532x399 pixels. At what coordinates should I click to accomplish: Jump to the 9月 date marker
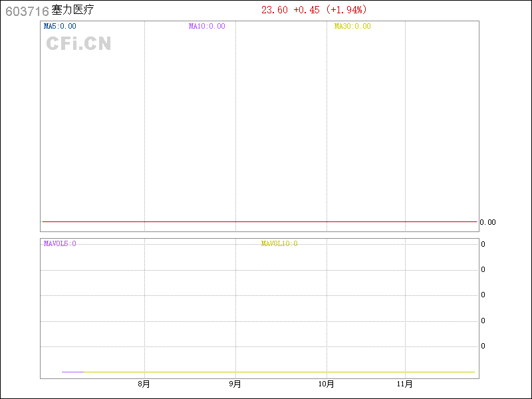[235, 384]
